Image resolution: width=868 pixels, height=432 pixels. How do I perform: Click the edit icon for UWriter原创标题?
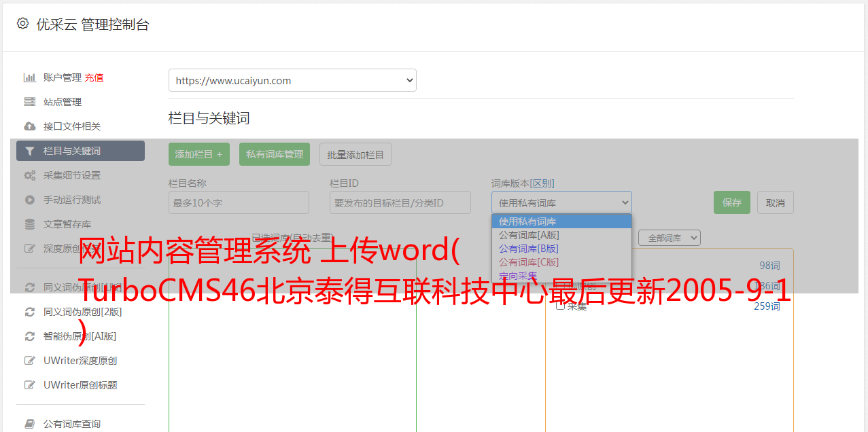pyautogui.click(x=30, y=385)
